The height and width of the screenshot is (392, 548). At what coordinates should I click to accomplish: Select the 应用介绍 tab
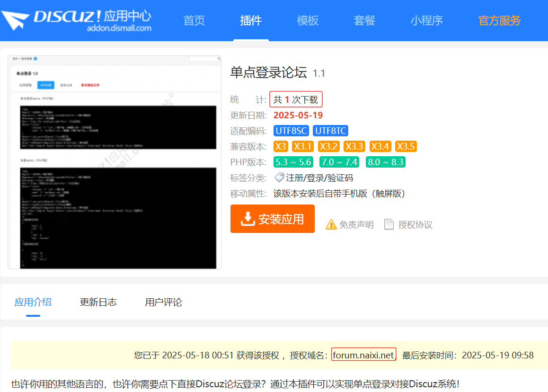(33, 302)
